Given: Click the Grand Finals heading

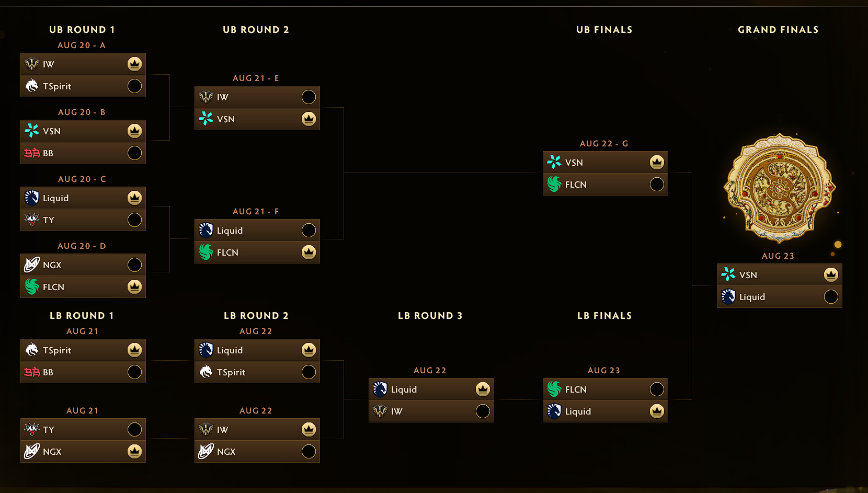Looking at the screenshot, I should [x=778, y=30].
